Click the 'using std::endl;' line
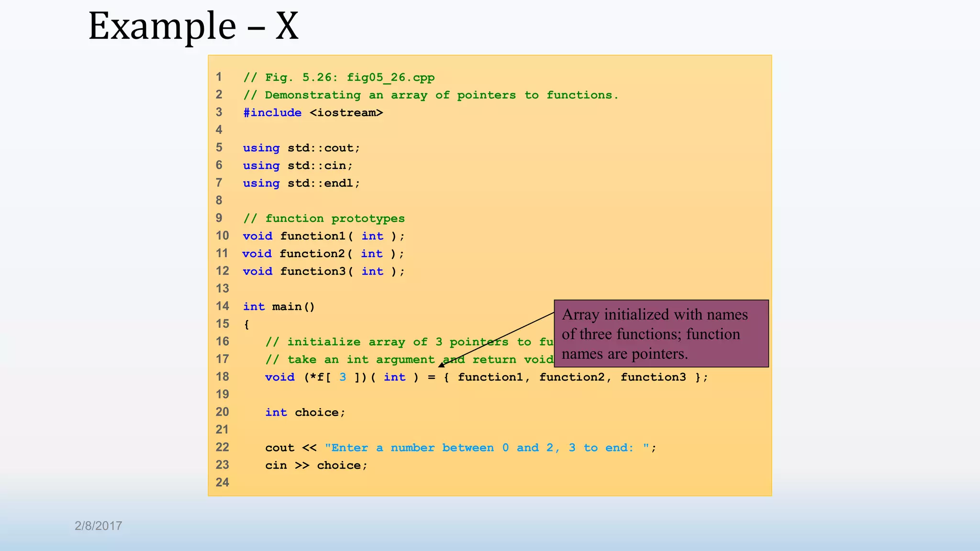This screenshot has width=980, height=551. click(x=301, y=184)
